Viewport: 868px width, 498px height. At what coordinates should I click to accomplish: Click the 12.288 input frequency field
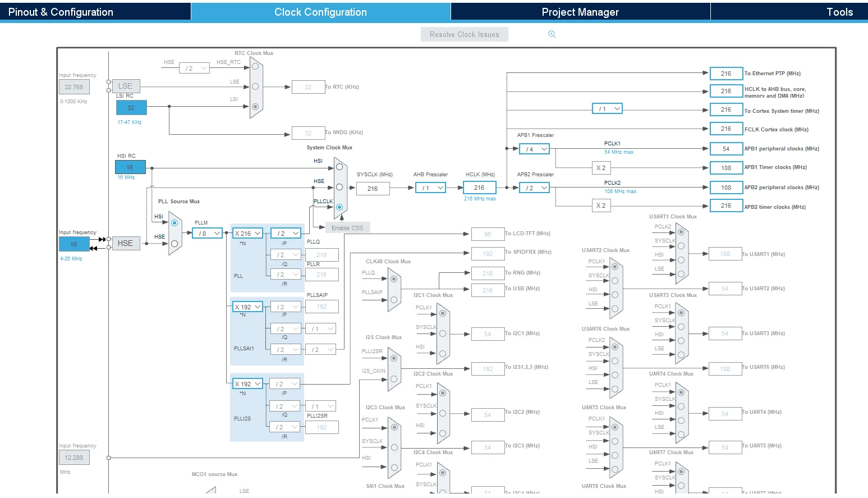pyautogui.click(x=74, y=458)
